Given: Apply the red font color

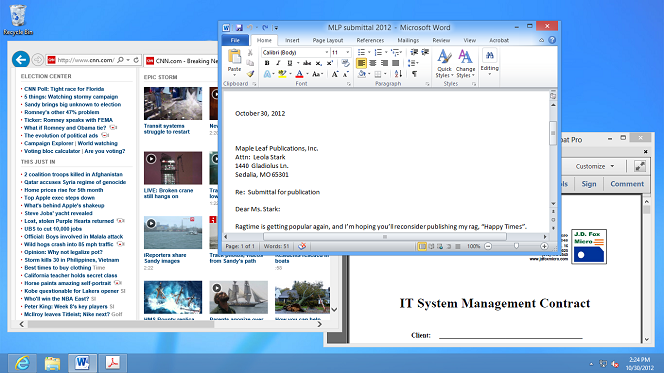Looking at the screenshot, I should click(299, 74).
